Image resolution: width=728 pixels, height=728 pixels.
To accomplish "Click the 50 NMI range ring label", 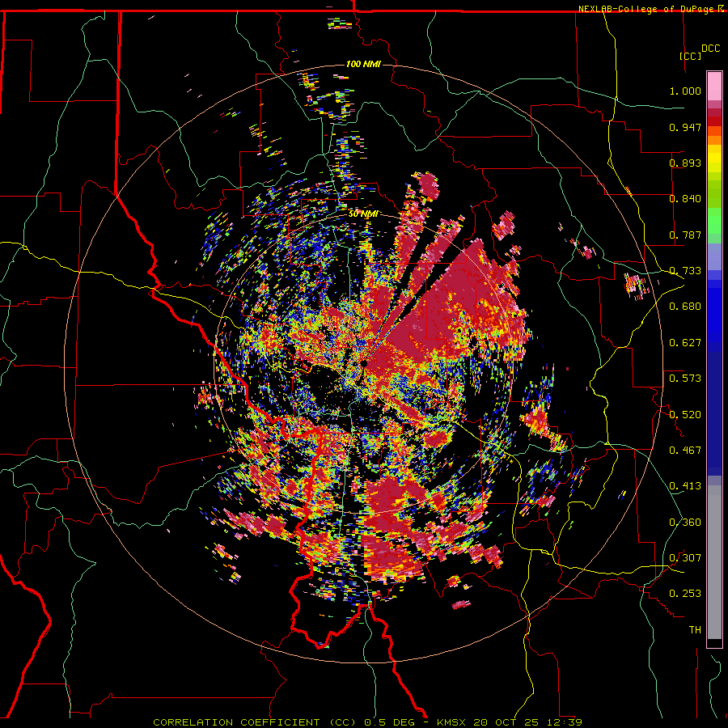I will pos(363,214).
